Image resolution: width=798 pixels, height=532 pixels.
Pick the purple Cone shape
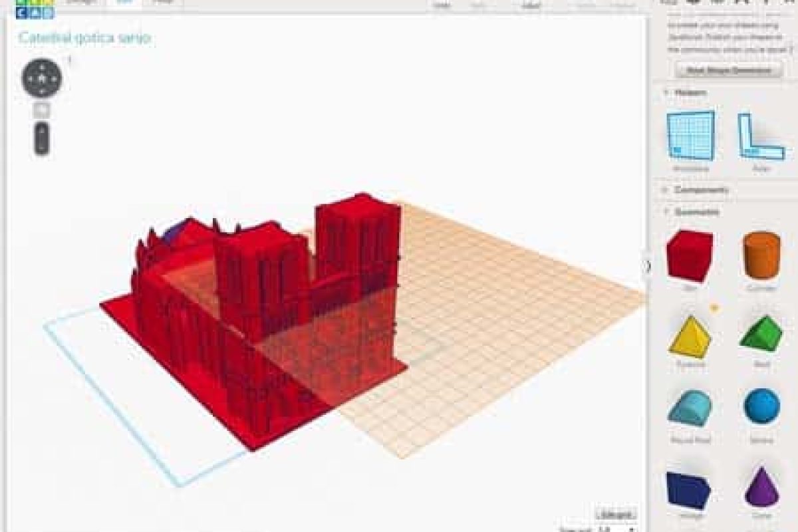click(x=763, y=487)
